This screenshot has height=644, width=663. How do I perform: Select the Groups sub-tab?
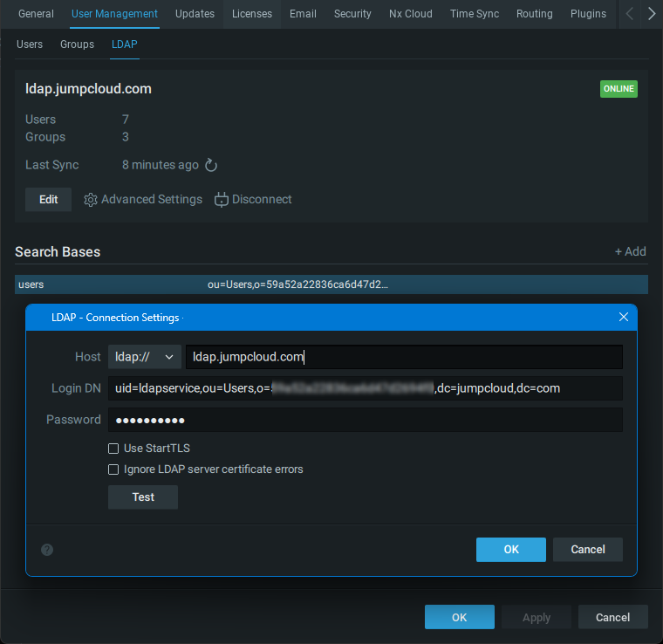(77, 45)
